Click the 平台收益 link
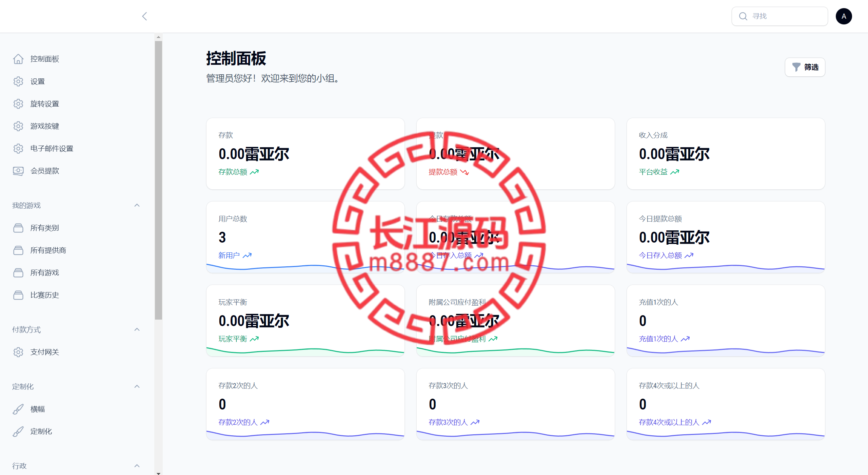Screen dimensions: 868x475 (x=653, y=172)
